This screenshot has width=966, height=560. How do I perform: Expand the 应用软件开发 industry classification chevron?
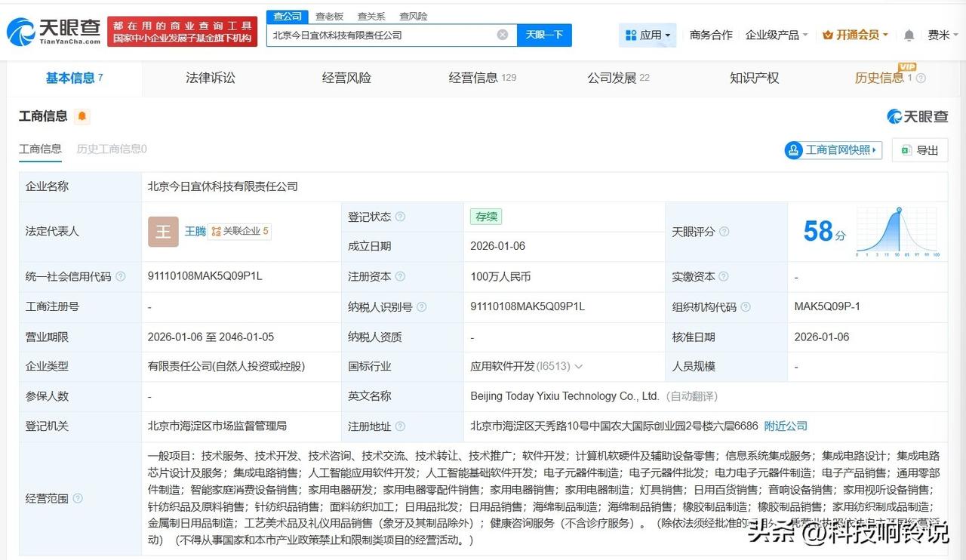click(x=579, y=367)
